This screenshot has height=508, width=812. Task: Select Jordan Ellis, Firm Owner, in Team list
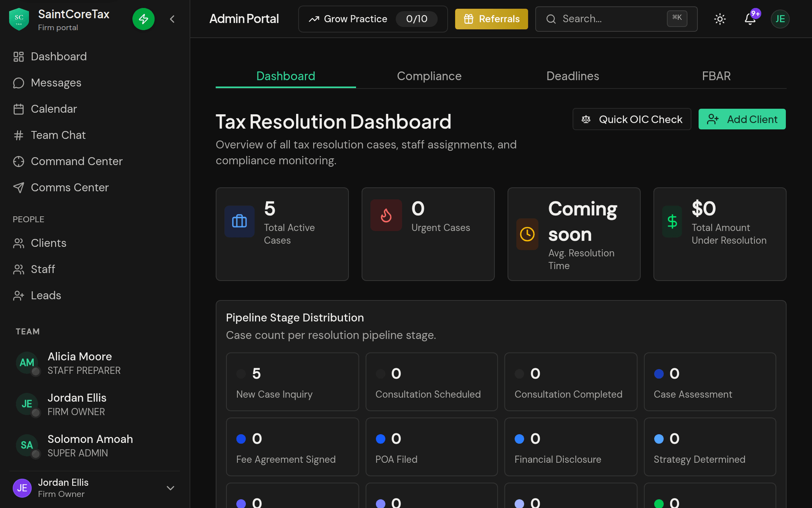(x=95, y=404)
